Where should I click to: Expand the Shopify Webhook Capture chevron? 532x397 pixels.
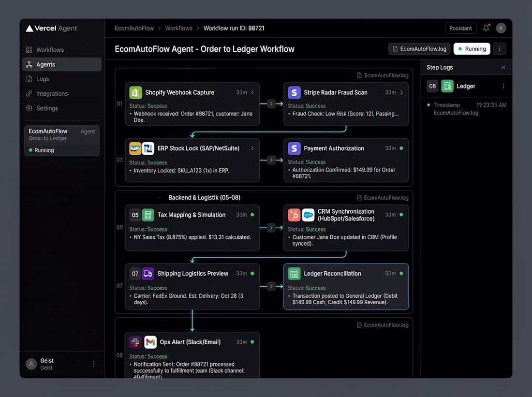coord(252,92)
